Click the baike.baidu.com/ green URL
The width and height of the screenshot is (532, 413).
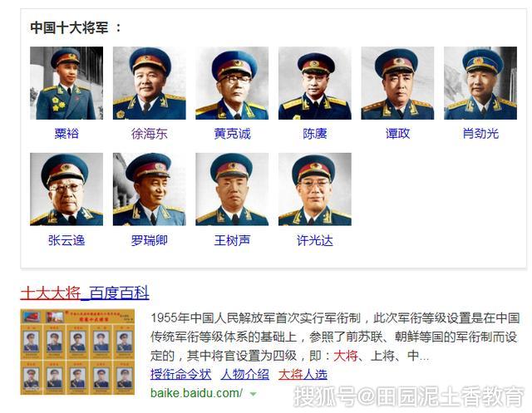(x=196, y=393)
